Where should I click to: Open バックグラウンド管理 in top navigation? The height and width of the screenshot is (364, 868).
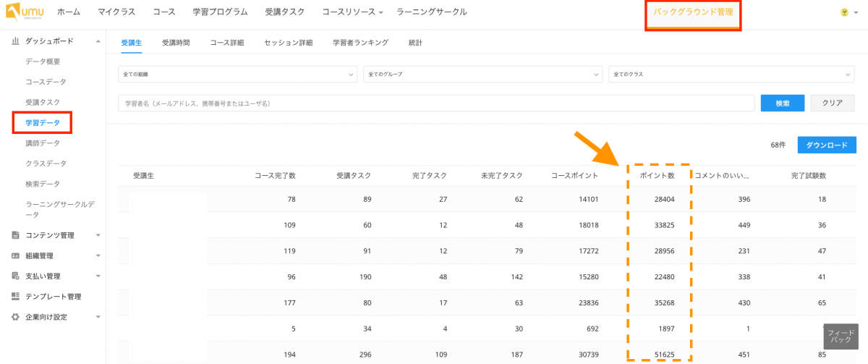(693, 12)
